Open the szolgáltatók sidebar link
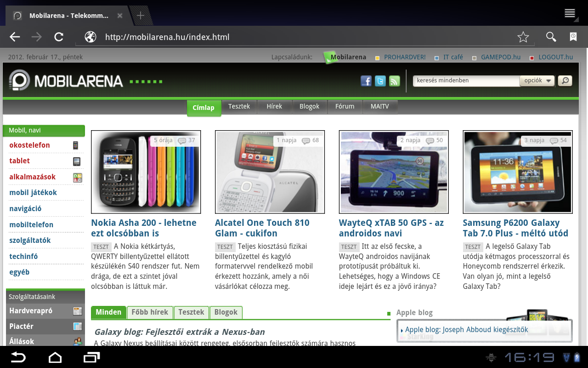The width and height of the screenshot is (588, 368). tap(30, 241)
